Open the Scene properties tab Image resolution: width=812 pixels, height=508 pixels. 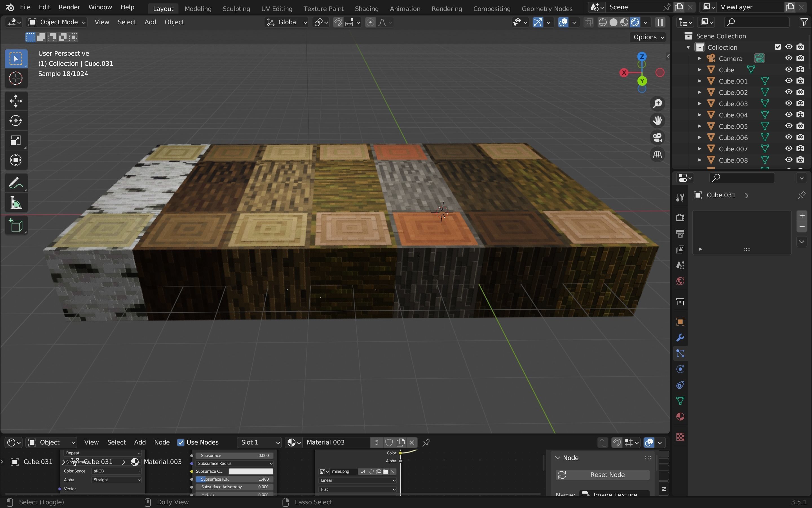(x=680, y=265)
